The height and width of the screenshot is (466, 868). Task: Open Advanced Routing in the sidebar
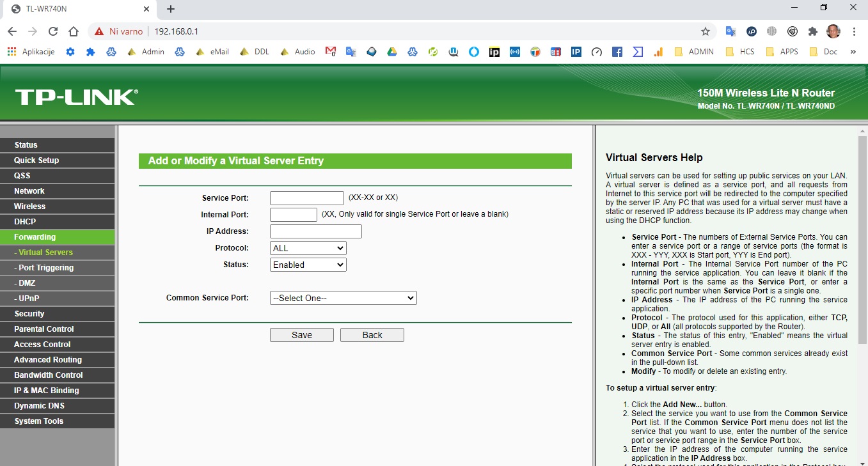click(58, 360)
